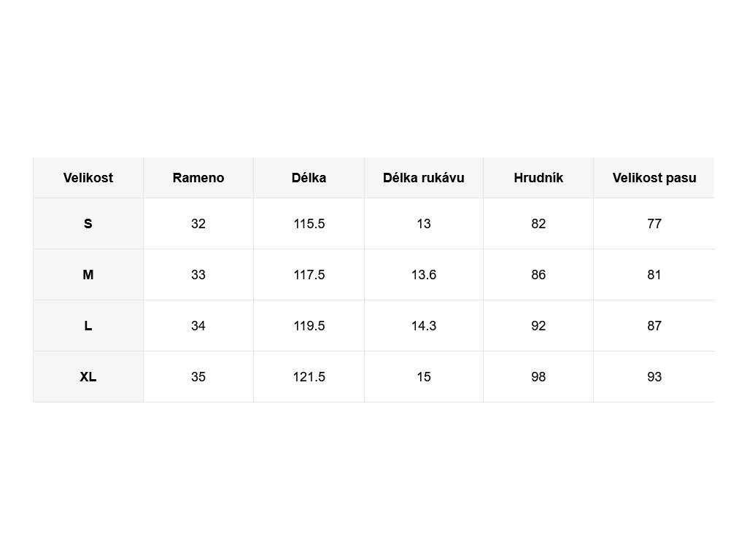Select the size XL row label

click(x=88, y=377)
